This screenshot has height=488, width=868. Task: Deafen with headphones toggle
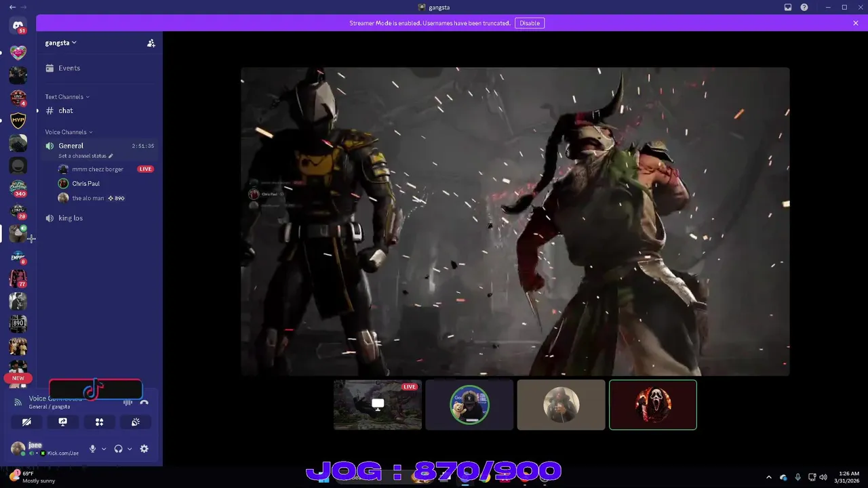point(119,449)
